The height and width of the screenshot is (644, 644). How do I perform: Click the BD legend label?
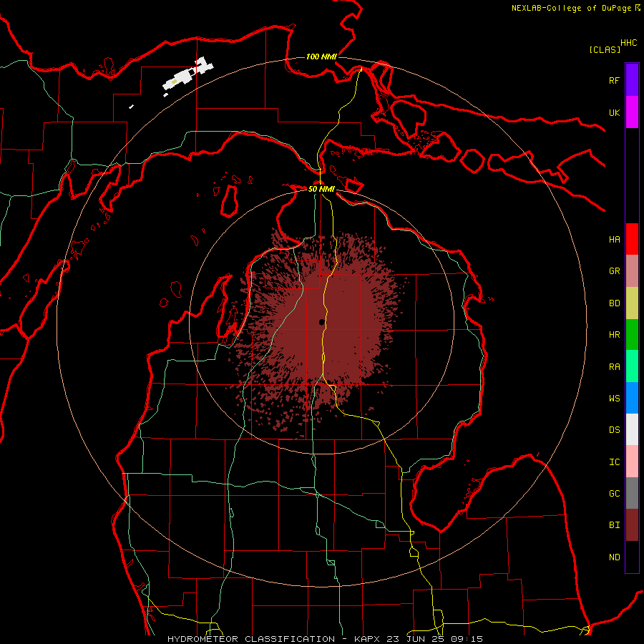point(614,303)
